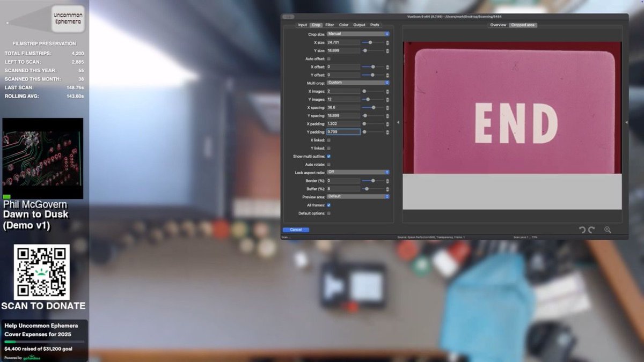Image resolution: width=644 pixels, height=362 pixels.
Task: Click the Dawn to Dusk album artwork
Action: pyautogui.click(x=43, y=158)
